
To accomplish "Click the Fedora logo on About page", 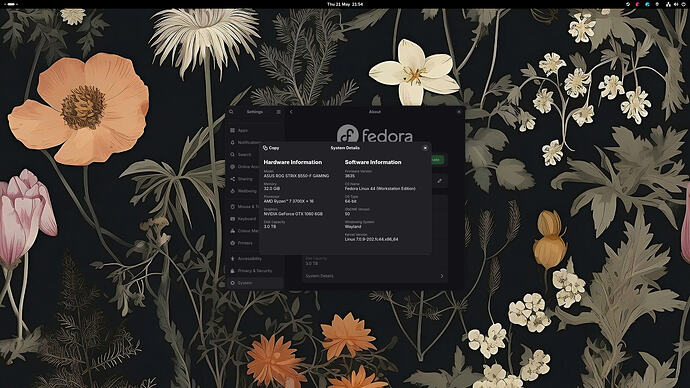I will (374, 134).
